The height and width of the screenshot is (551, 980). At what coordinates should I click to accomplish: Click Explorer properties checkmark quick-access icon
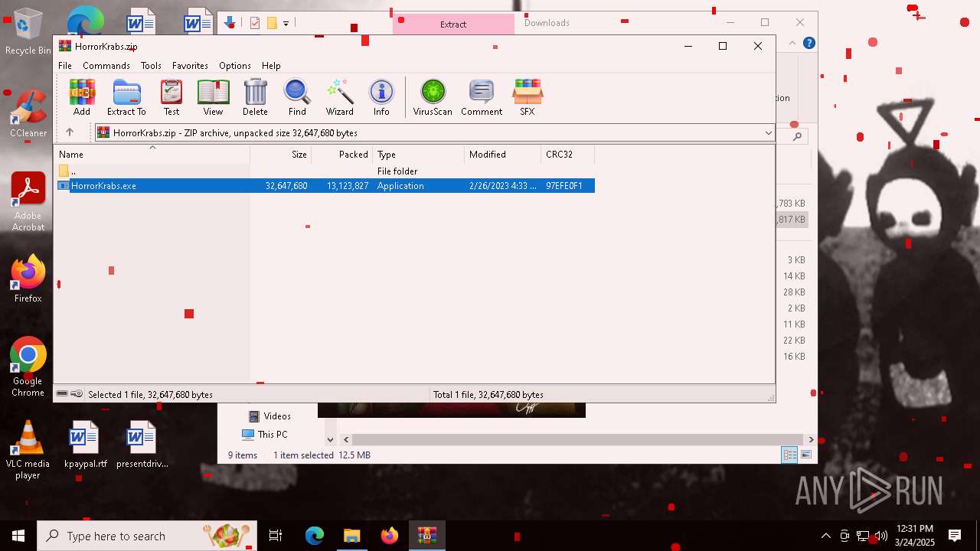tap(255, 24)
